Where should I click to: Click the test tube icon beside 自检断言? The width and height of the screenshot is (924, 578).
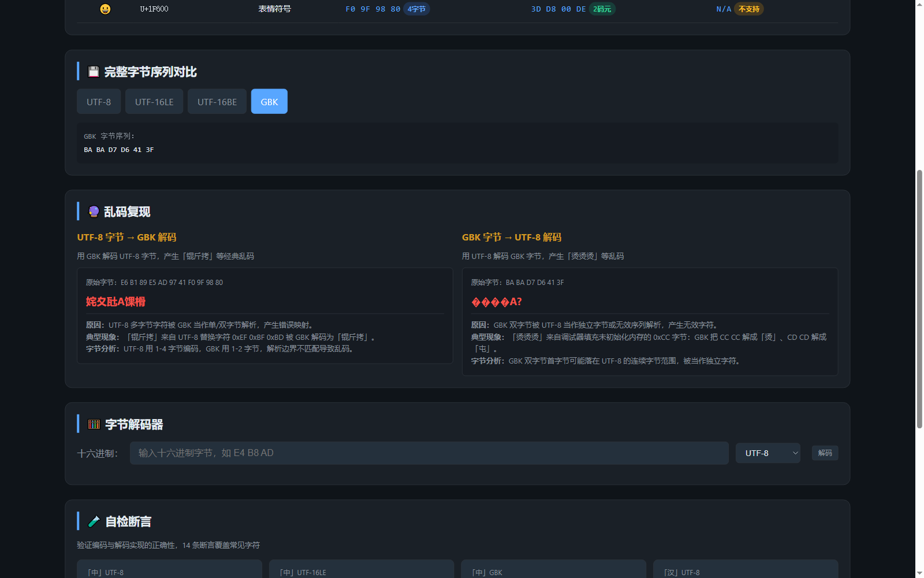pyautogui.click(x=94, y=521)
